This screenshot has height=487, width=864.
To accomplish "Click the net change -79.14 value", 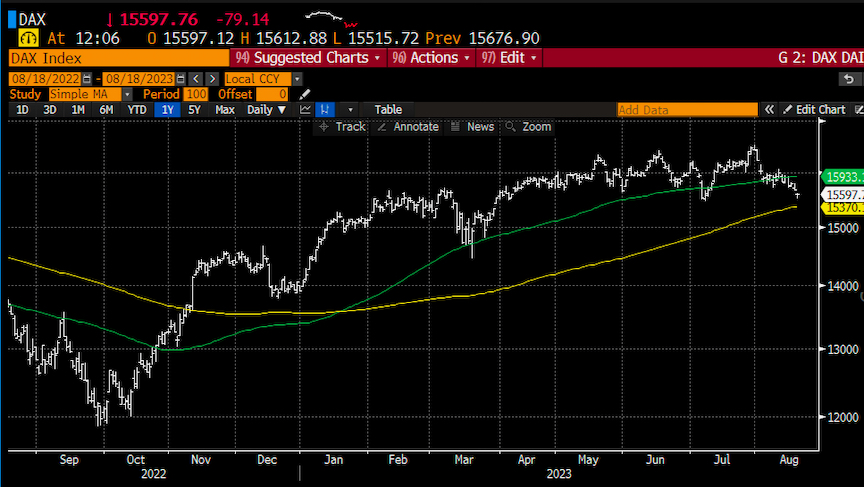I will tap(242, 20).
